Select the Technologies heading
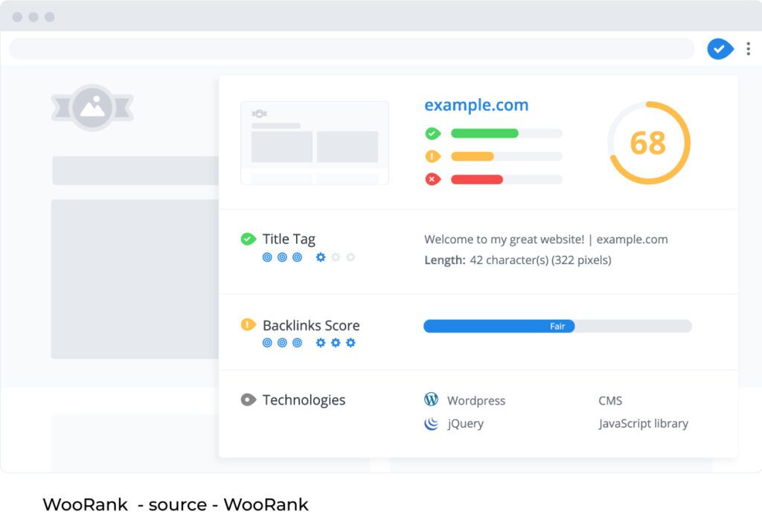 [304, 400]
